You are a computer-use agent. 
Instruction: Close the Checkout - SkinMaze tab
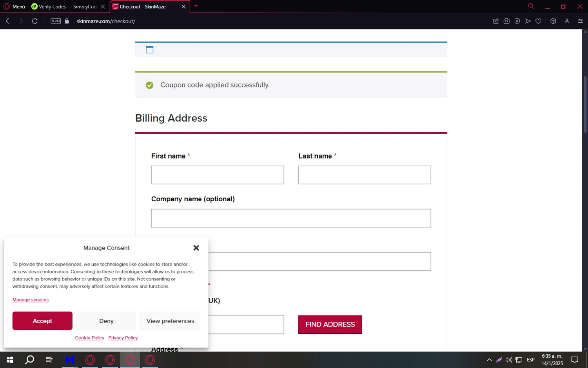183,6
